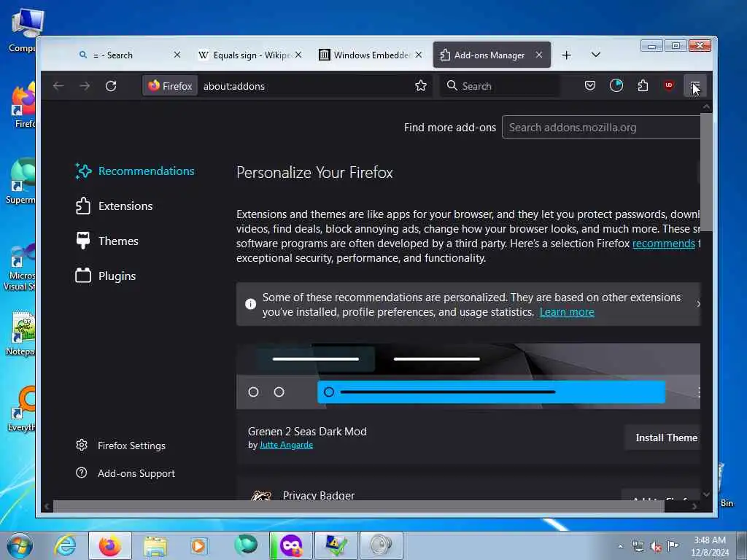747x560 pixels.
Task: Switch to the Equals sign Wikipedia tab
Action: pyautogui.click(x=250, y=55)
